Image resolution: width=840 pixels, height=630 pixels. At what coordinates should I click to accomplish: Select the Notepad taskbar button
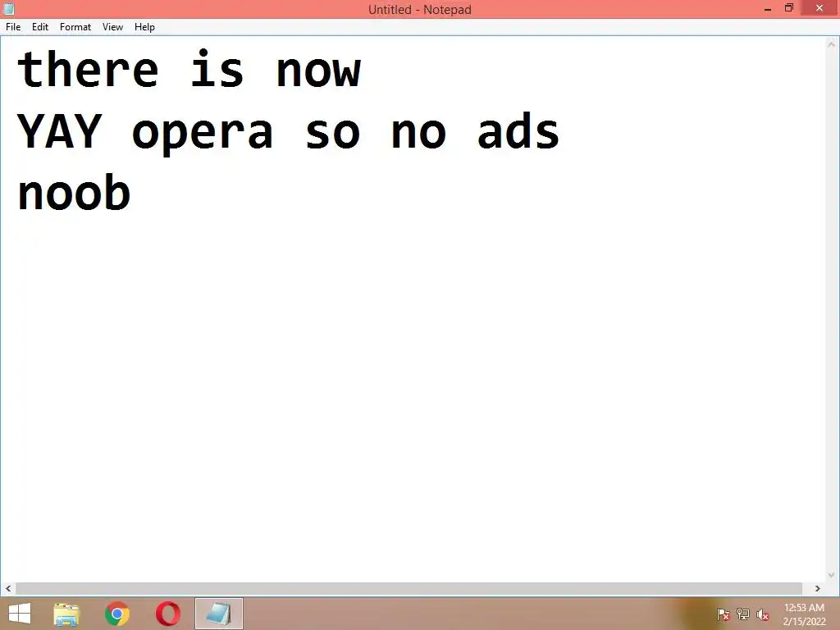click(218, 614)
